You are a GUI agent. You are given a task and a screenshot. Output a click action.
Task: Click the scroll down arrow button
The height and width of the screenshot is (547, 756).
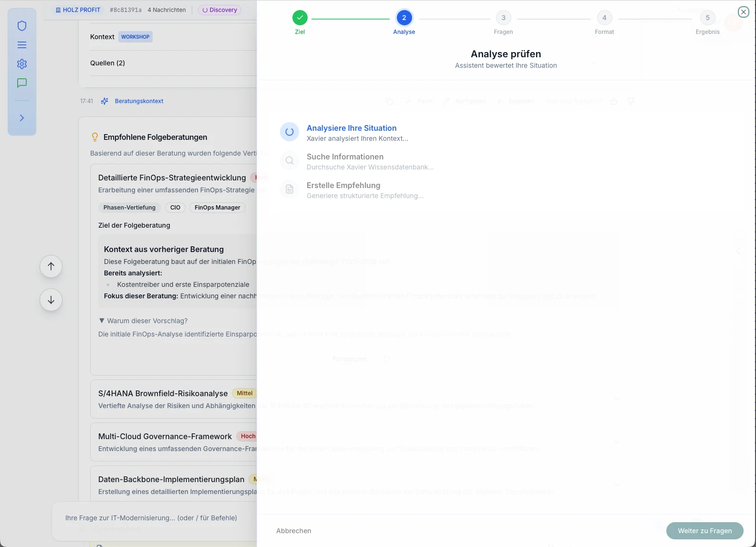pyautogui.click(x=51, y=300)
